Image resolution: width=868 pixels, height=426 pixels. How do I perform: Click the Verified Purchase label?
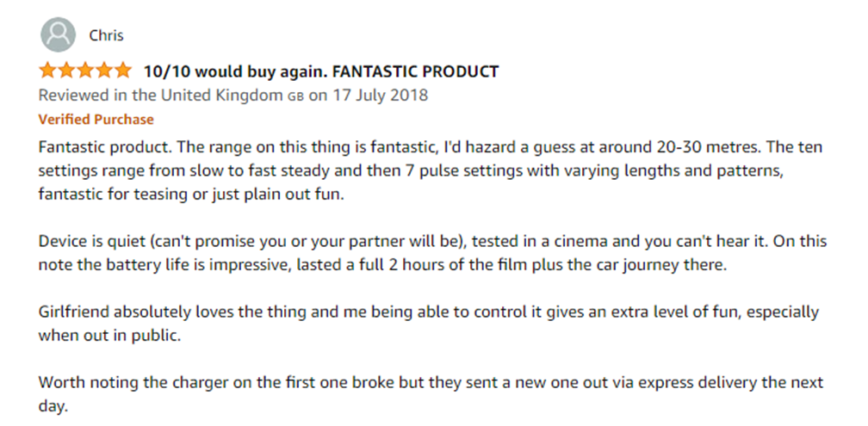pos(96,119)
